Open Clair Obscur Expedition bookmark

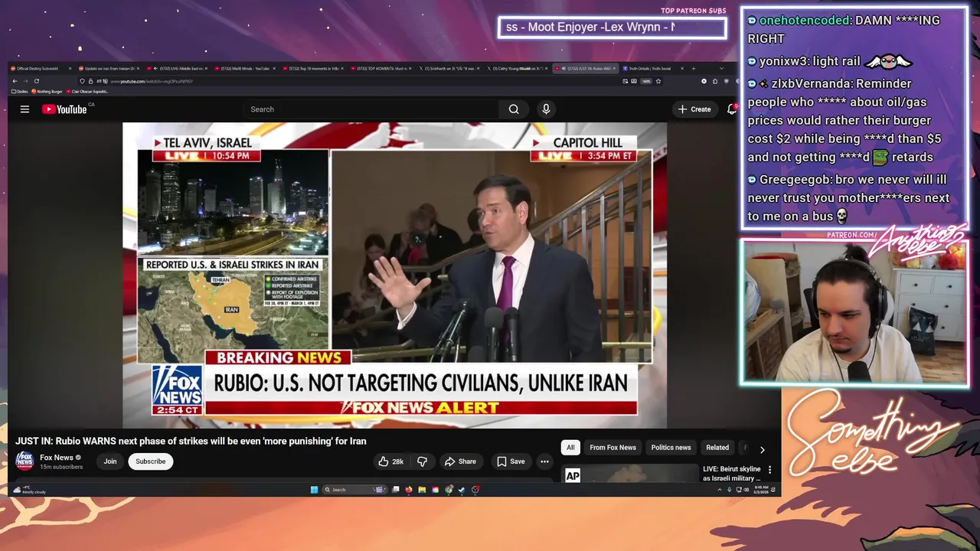tap(88, 91)
